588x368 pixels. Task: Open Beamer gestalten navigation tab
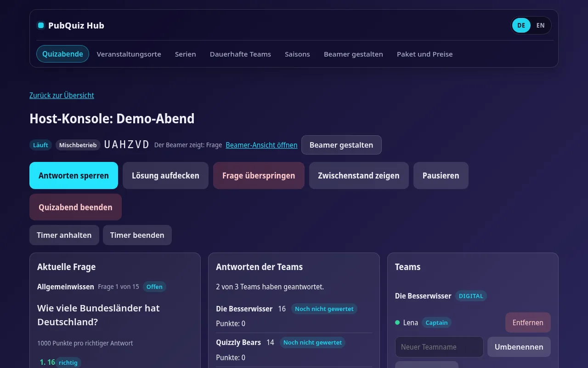[x=353, y=54]
